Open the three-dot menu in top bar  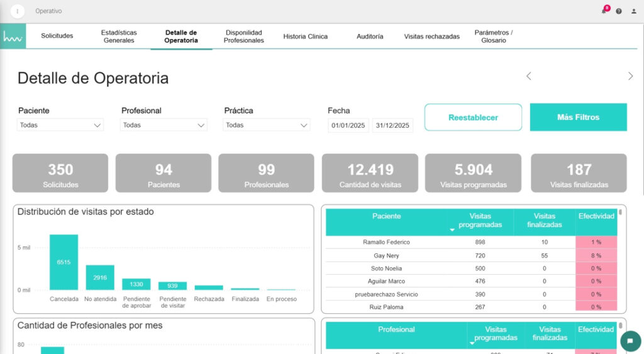pos(17,11)
